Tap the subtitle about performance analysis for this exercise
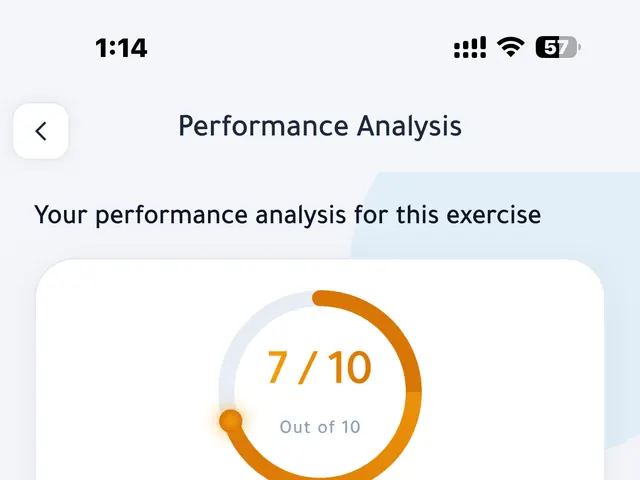Screen dimensions: 640x480 tap(288, 215)
